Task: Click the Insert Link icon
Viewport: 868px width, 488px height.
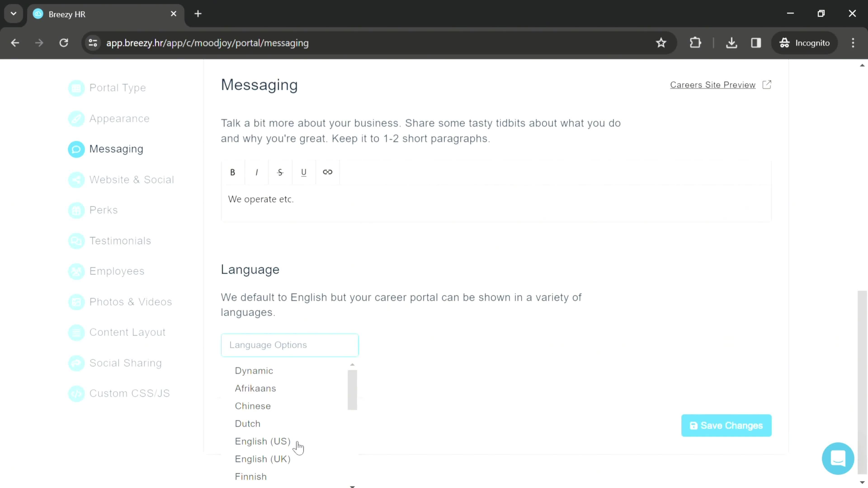Action: (x=328, y=172)
